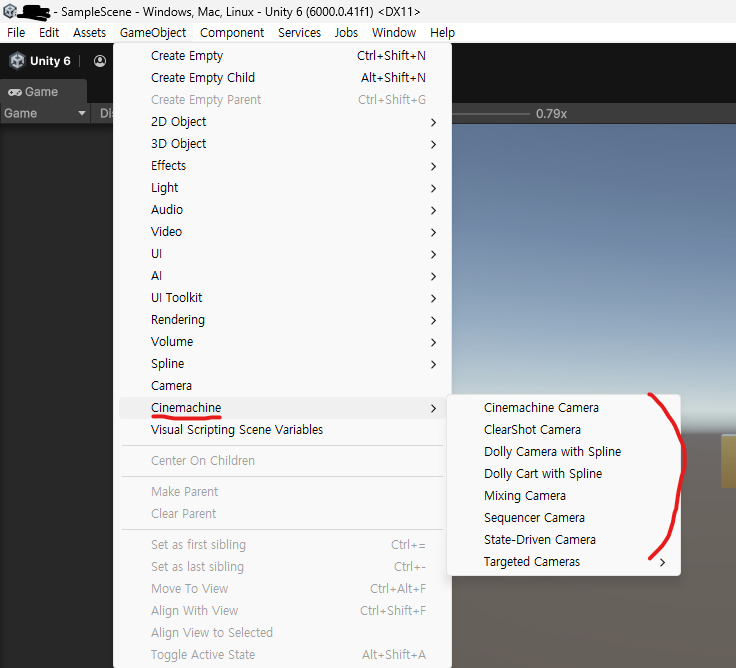Open the Component menu
The image size is (736, 668).
232,32
